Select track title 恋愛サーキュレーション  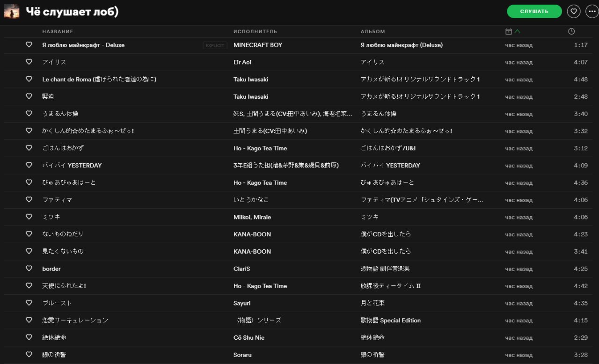tap(75, 320)
